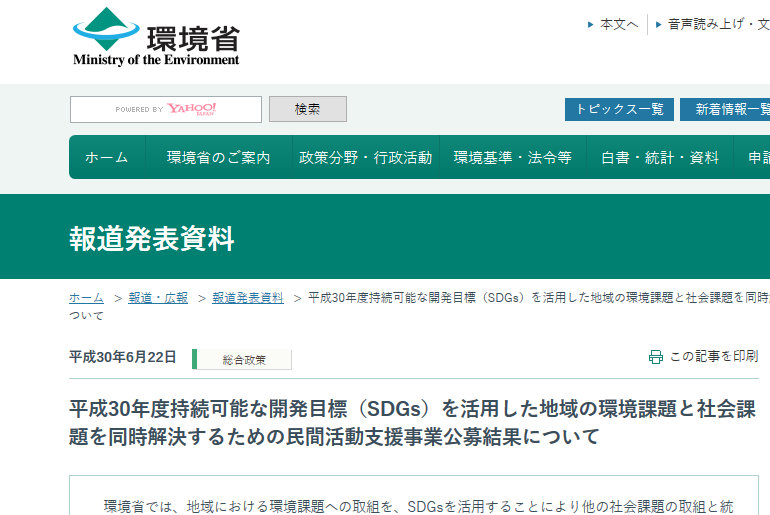This screenshot has width=770, height=515.
Task: Click the ホーム breadcrumb link
Action: [86, 298]
